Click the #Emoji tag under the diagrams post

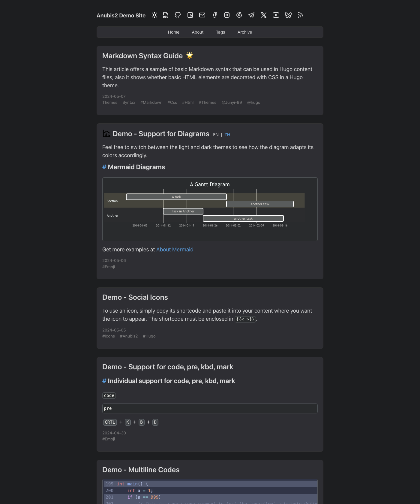(x=109, y=267)
